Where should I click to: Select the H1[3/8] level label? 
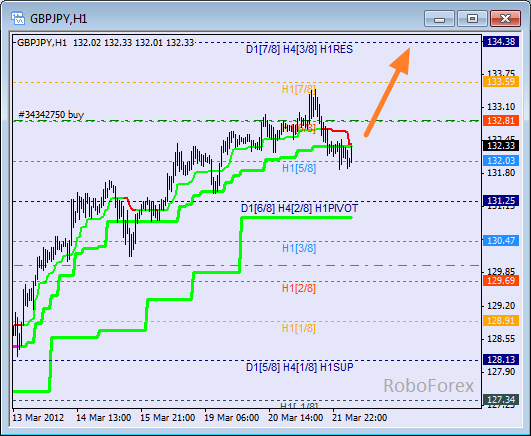click(x=299, y=249)
